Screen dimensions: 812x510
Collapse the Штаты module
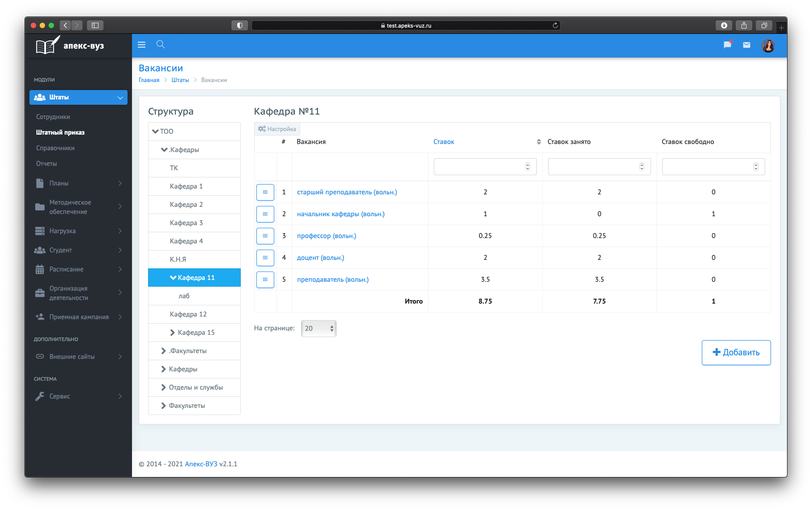pos(78,97)
